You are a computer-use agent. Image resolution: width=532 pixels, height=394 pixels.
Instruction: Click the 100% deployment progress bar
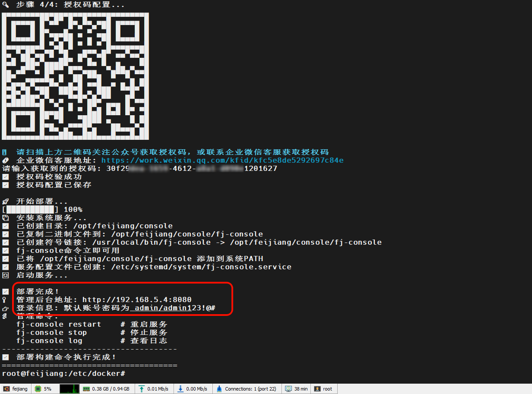[x=31, y=210]
